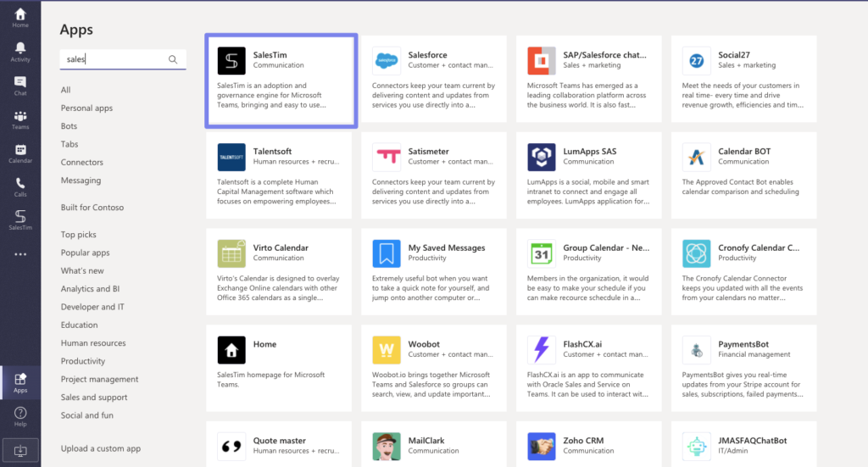Click Upload a custom app link
Image resolution: width=868 pixels, height=467 pixels.
(100, 448)
